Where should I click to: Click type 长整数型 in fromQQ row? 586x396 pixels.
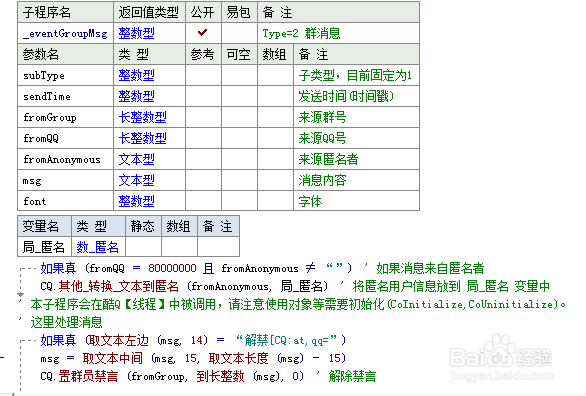(142, 138)
